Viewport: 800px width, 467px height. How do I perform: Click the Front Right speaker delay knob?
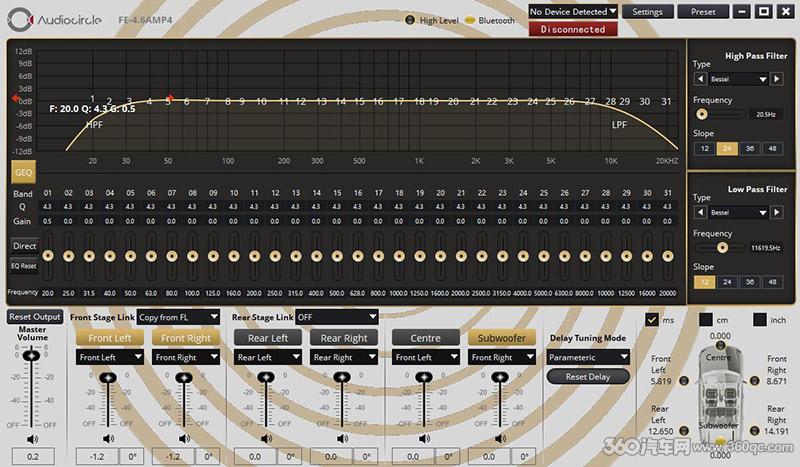click(755, 381)
